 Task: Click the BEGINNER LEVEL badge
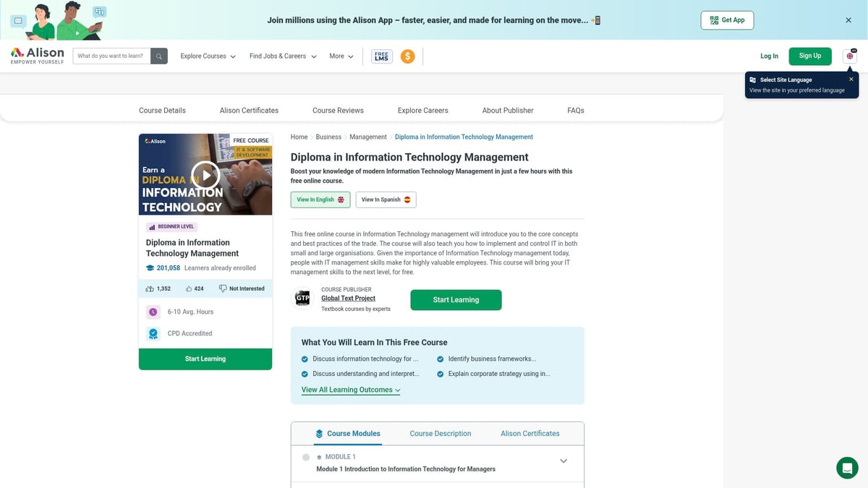click(171, 226)
